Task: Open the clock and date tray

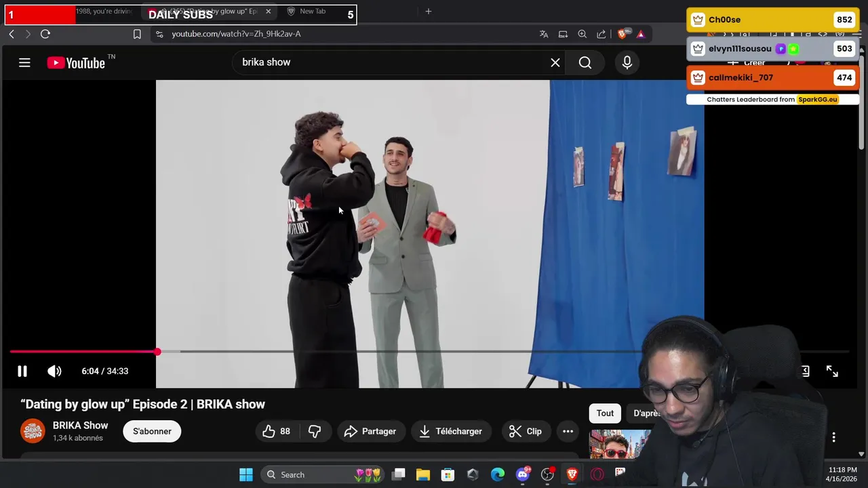Action: (842, 474)
